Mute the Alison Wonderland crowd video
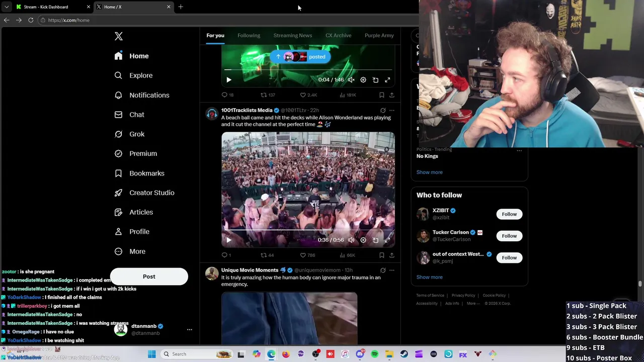The height and width of the screenshot is (362, 644). (351, 240)
